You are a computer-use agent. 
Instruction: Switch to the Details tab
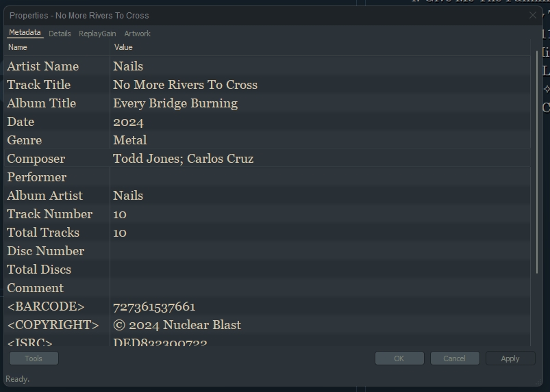coord(60,34)
